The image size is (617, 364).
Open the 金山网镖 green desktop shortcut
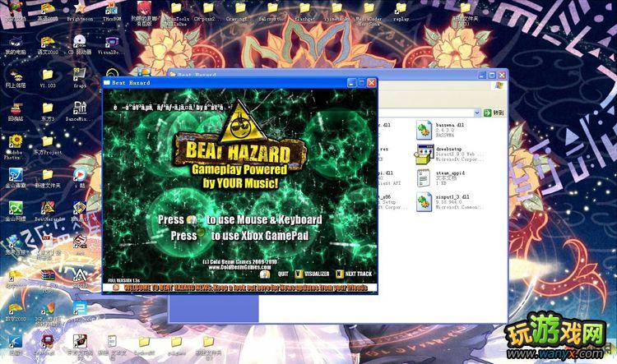click(16, 211)
